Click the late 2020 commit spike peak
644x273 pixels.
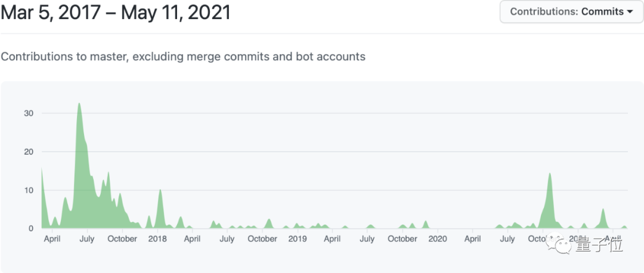(x=549, y=175)
